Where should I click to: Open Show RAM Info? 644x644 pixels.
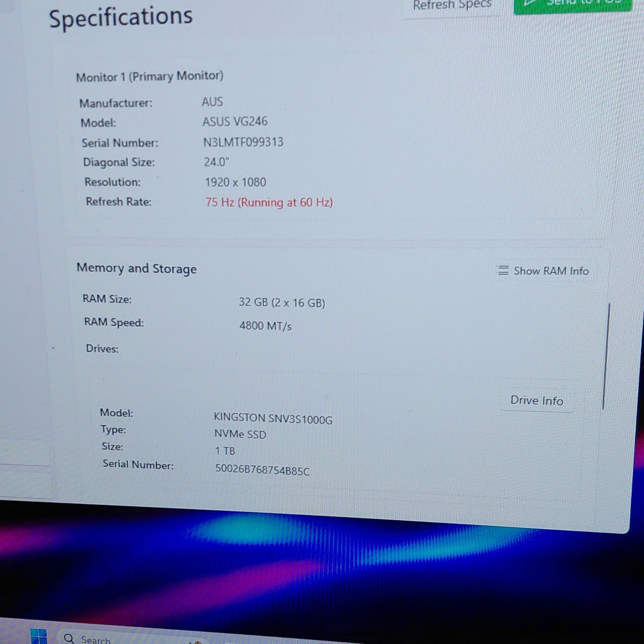coord(543,271)
